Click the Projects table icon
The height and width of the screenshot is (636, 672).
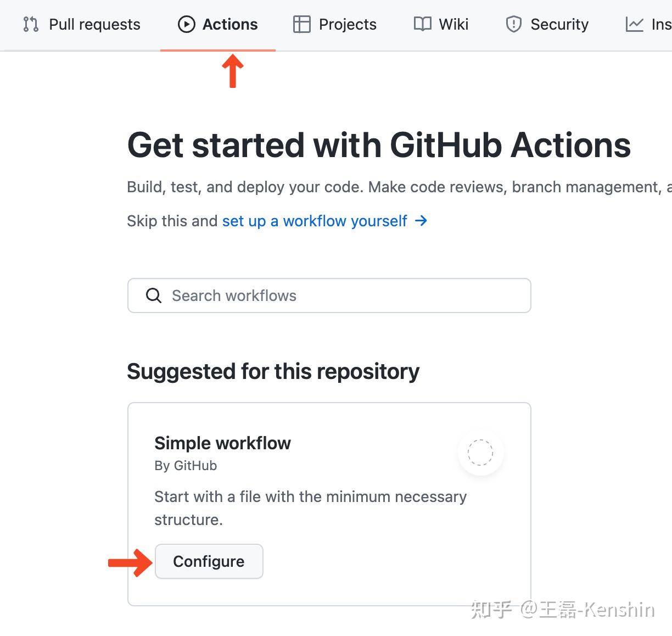click(301, 24)
